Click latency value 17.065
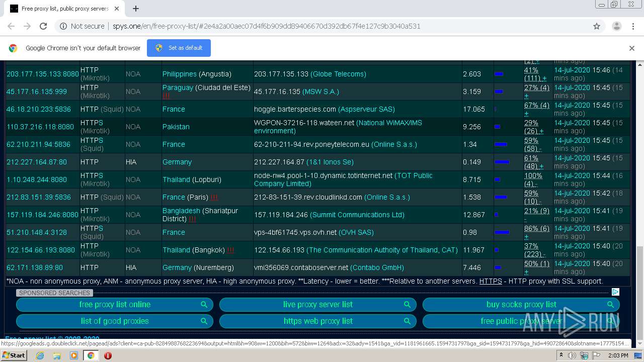Viewport: 644px width, 362px height. coord(474,109)
